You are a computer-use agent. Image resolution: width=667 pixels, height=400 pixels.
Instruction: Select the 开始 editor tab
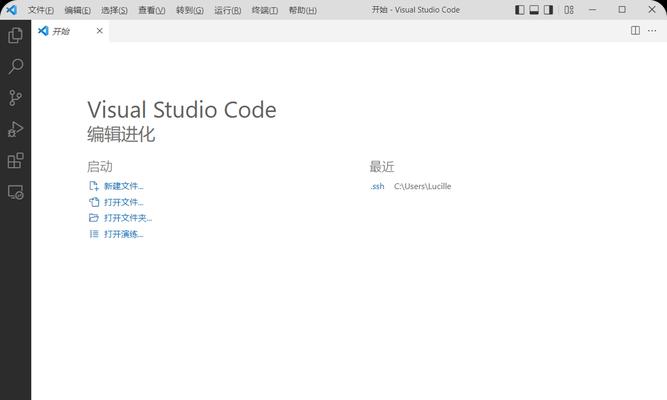pos(70,31)
